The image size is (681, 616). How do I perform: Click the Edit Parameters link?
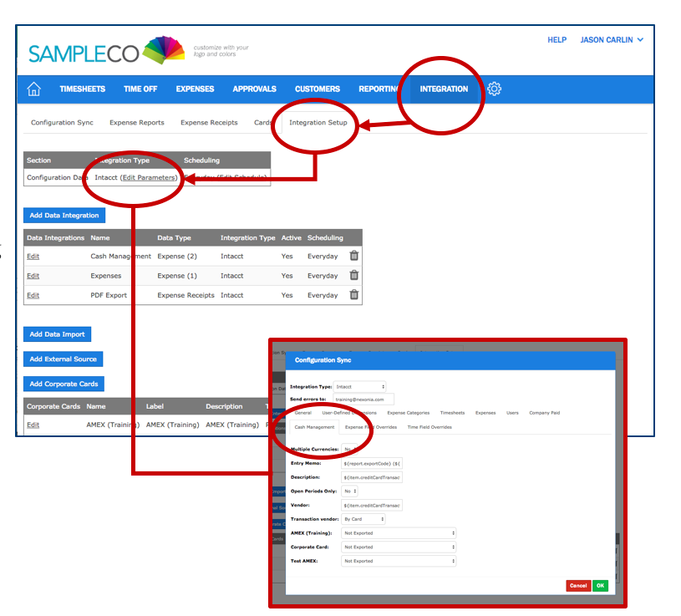(149, 178)
